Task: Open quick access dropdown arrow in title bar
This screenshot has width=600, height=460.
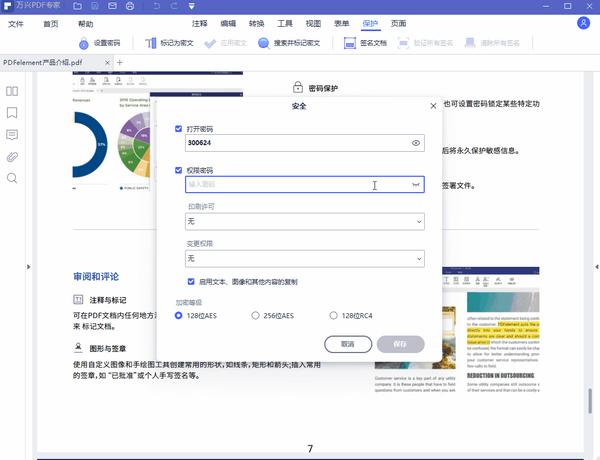Action: pyautogui.click(x=192, y=6)
